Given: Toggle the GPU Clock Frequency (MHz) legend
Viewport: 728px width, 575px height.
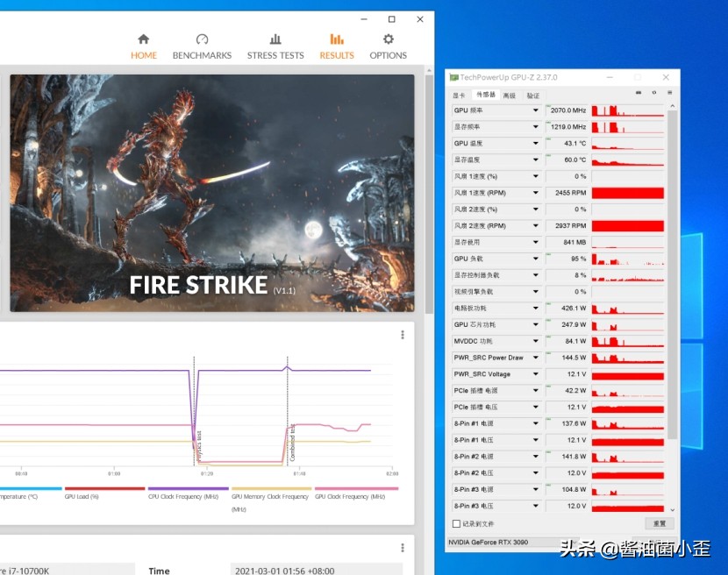Looking at the screenshot, I should tap(356, 493).
